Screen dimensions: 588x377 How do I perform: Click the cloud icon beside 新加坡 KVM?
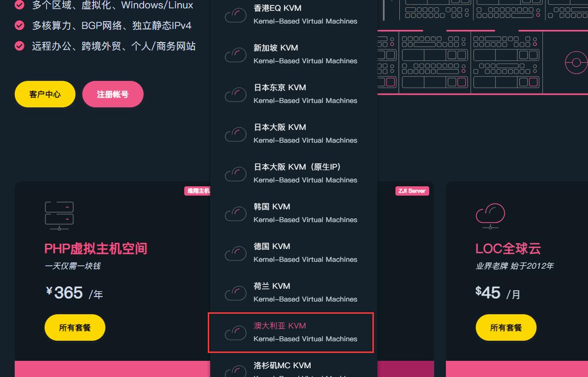pos(236,55)
